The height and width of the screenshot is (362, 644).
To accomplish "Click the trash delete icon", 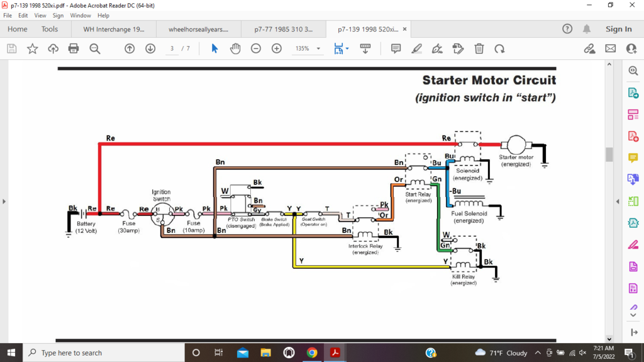I will 479,48.
